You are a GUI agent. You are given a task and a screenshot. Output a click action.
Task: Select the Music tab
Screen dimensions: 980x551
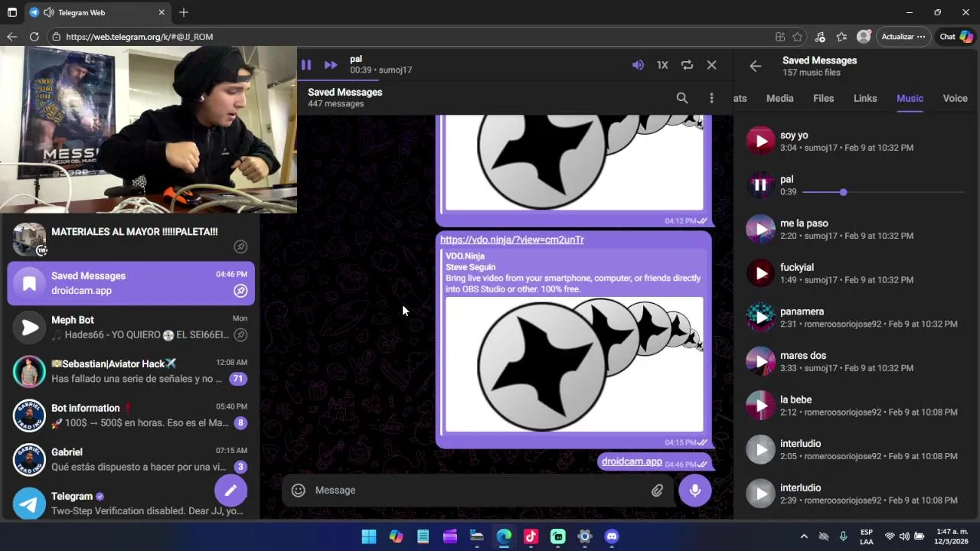(910, 98)
